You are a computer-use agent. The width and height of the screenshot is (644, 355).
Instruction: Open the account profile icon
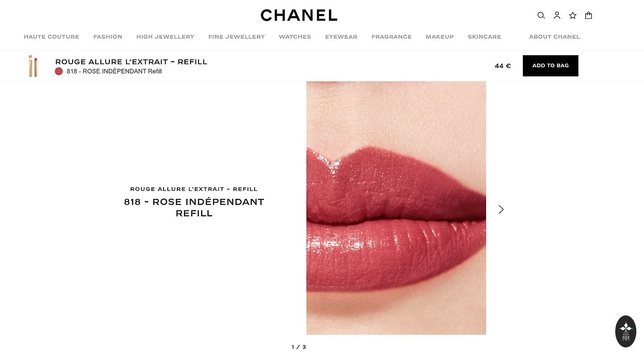pyautogui.click(x=557, y=16)
